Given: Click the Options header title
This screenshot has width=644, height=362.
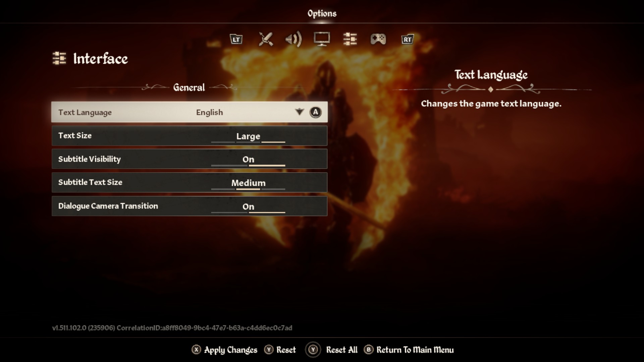Looking at the screenshot, I should pyautogui.click(x=322, y=13).
